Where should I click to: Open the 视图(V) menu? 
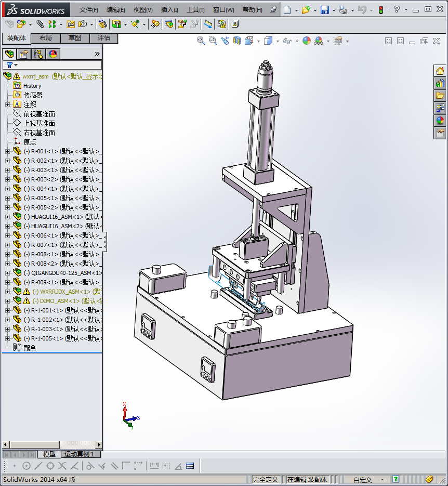tap(143, 10)
